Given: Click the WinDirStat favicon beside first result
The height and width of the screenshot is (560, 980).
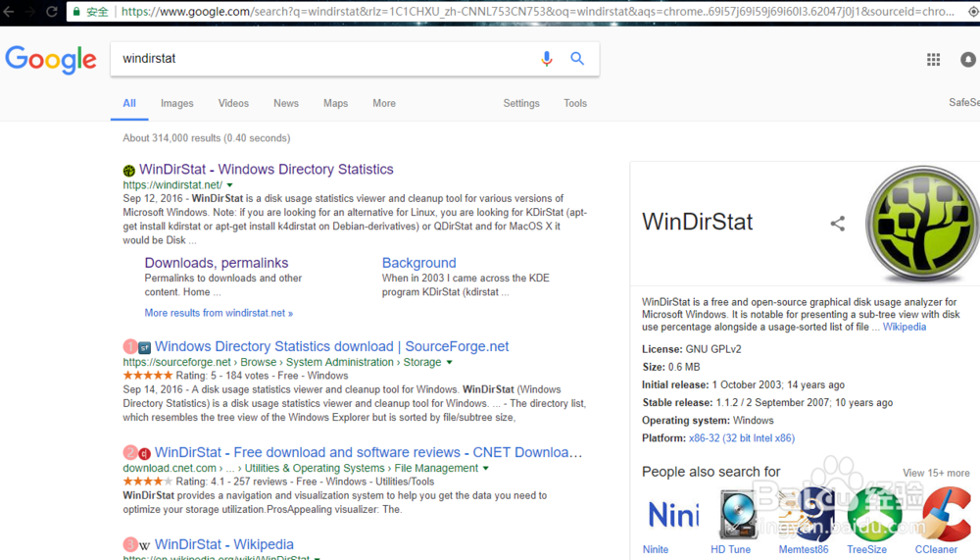Looking at the screenshot, I should click(128, 171).
